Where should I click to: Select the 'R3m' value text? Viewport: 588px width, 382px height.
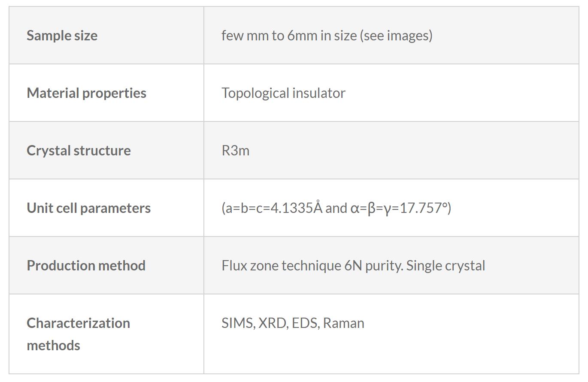pos(235,150)
